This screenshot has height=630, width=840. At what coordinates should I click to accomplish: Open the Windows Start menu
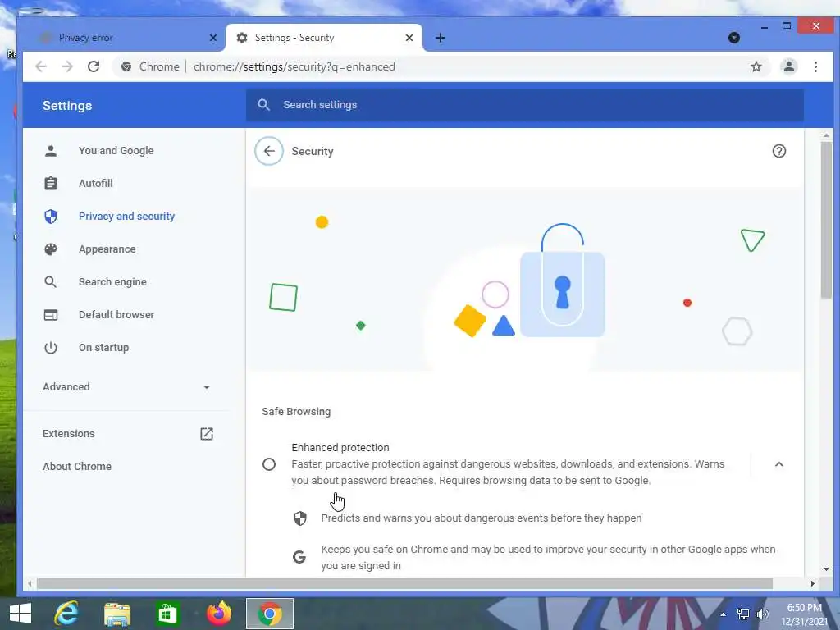pyautogui.click(x=20, y=614)
